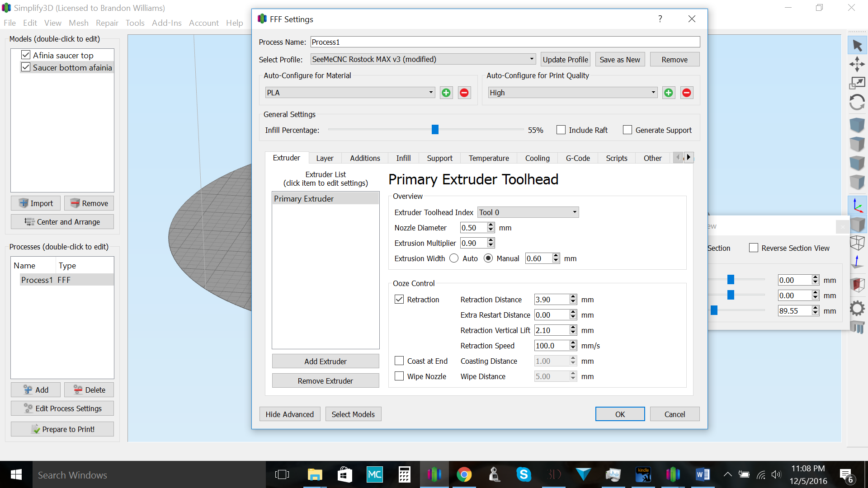Select the move/translate model tool
This screenshot has height=488, width=868.
[857, 64]
